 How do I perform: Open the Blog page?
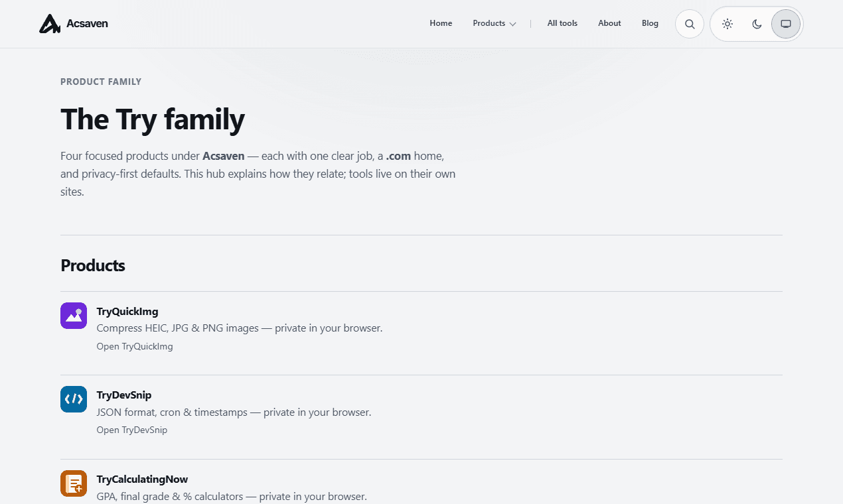[x=650, y=23]
